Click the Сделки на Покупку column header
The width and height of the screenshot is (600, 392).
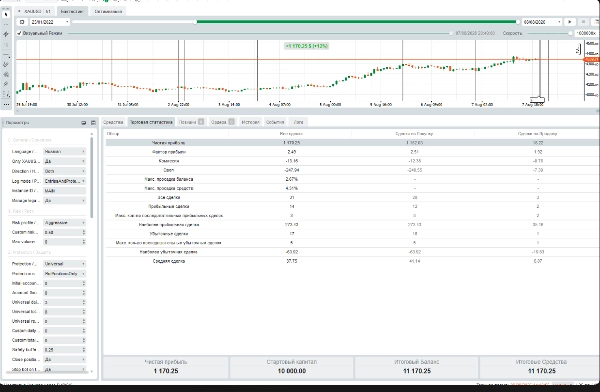pyautogui.click(x=414, y=134)
